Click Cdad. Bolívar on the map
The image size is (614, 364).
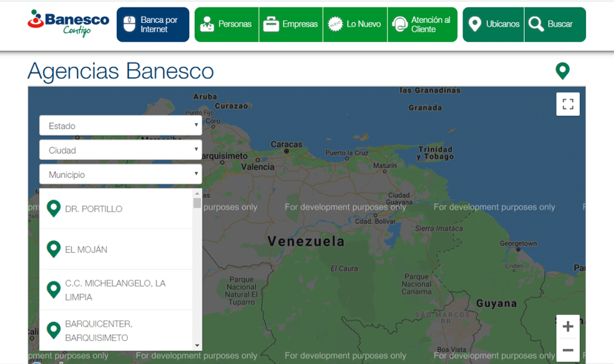pyautogui.click(x=375, y=221)
